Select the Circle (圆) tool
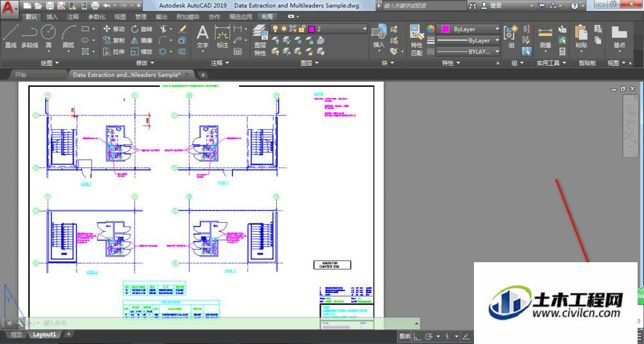Viewport: 644px width, 344px height. click(48, 37)
